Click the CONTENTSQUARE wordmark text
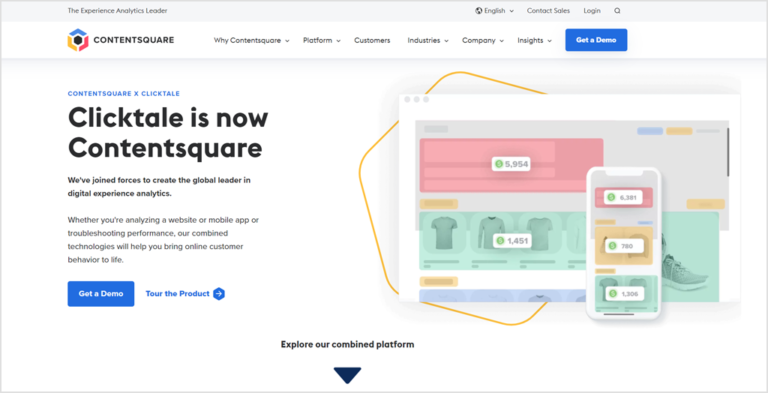Screen dimensions: 768x393 [133, 40]
